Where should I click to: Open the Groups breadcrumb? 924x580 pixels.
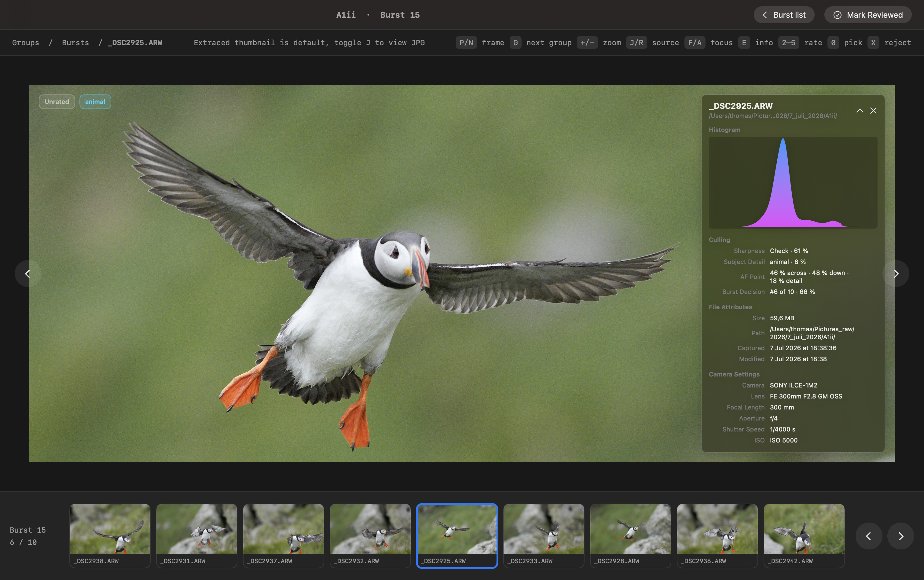[26, 42]
